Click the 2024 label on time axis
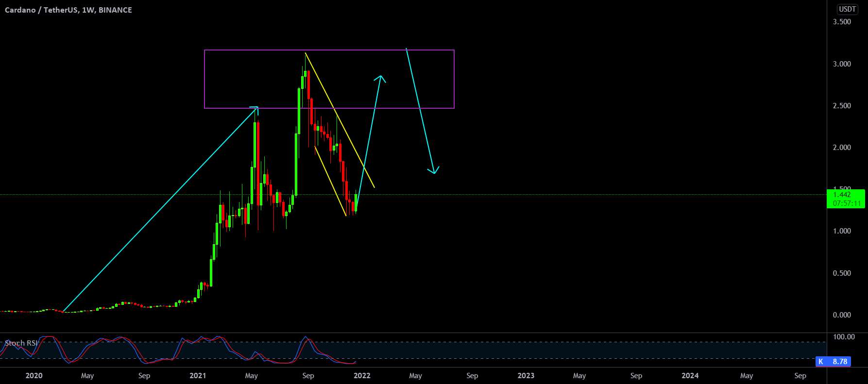This screenshot has height=384, width=868. [x=690, y=376]
